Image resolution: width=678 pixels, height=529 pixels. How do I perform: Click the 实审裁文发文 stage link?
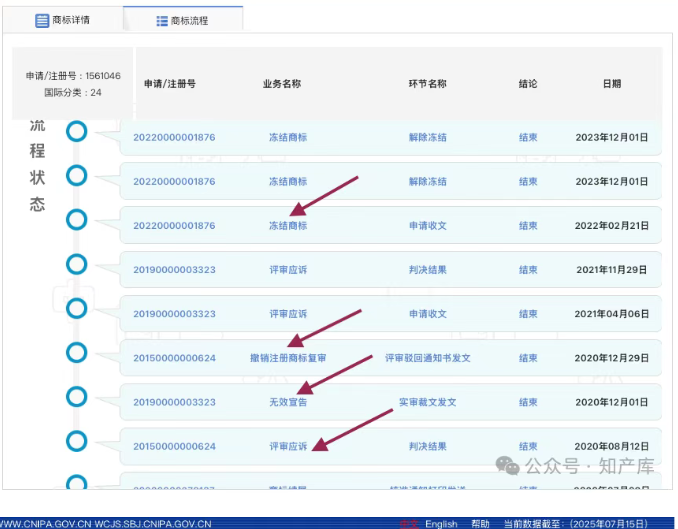click(x=427, y=402)
